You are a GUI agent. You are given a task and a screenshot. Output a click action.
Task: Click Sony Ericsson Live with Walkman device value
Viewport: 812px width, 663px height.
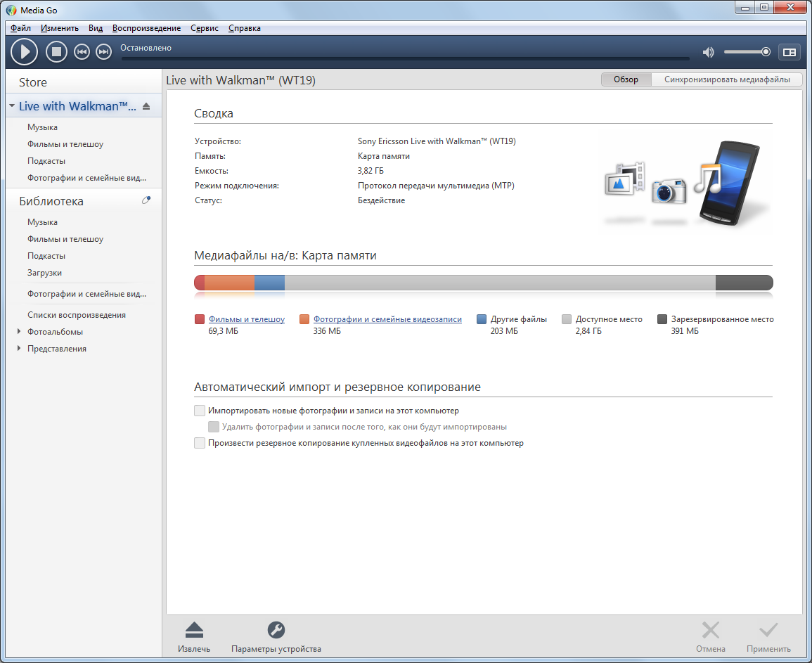tap(437, 141)
